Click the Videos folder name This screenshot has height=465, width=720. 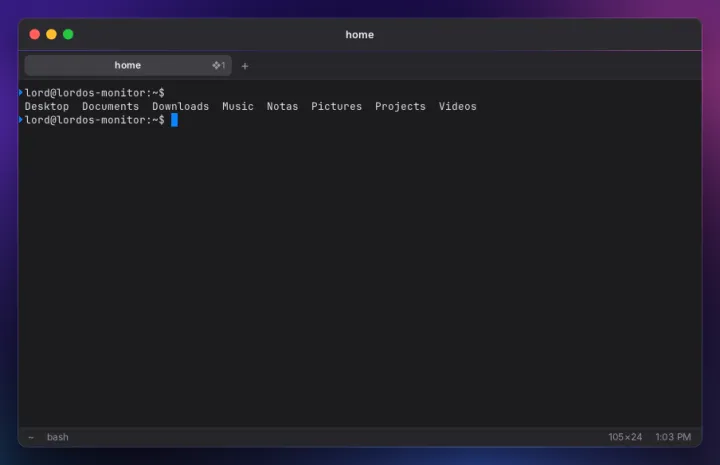(458, 106)
